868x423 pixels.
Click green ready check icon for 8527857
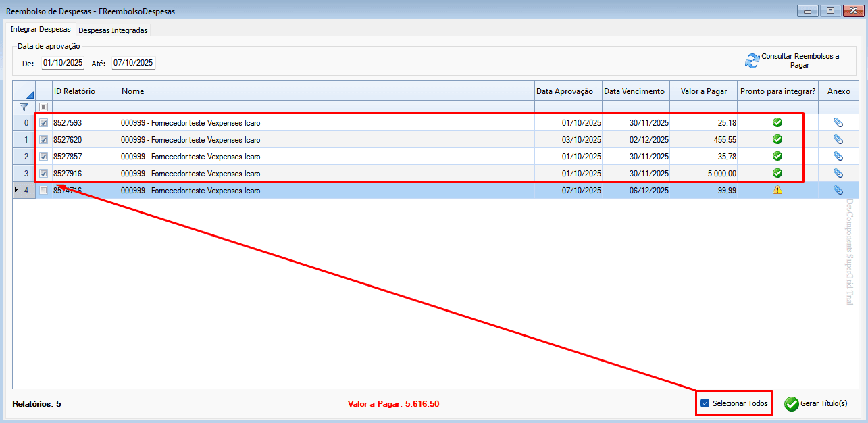777,157
